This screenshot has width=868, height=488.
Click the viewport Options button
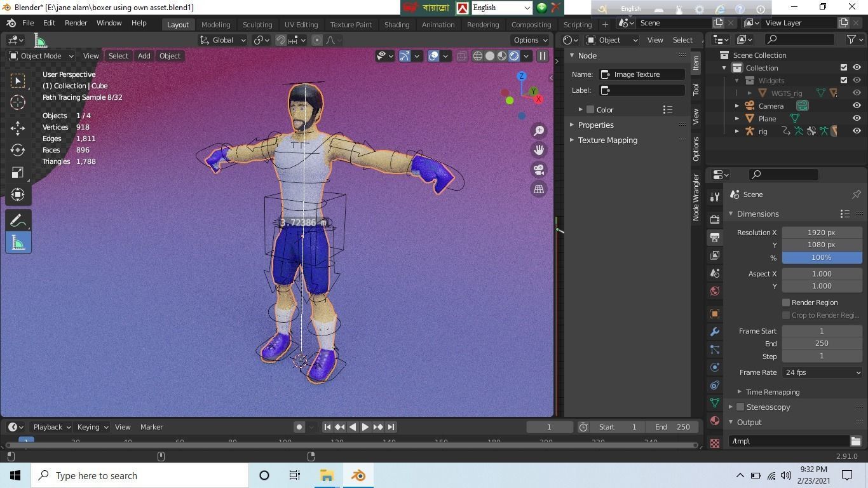point(531,40)
